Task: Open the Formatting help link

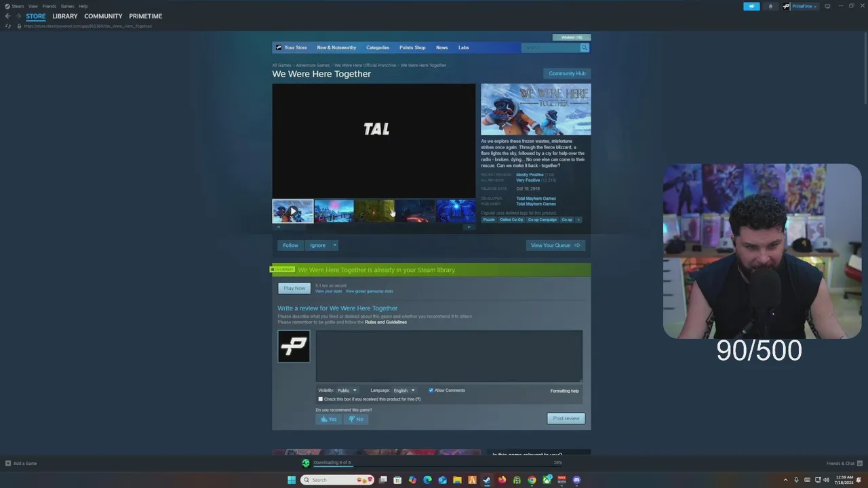Action: click(565, 391)
